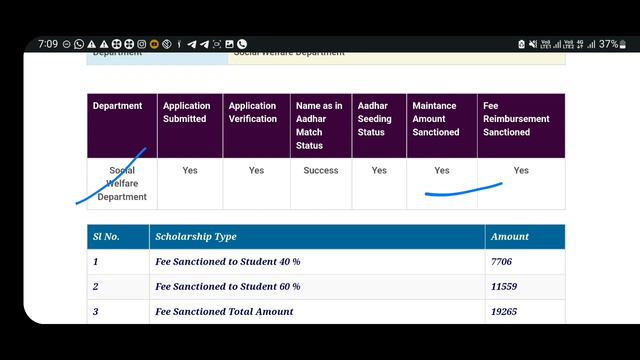The width and height of the screenshot is (640, 360).
Task: Click Maintance Amount Sanctioned header
Action: [x=442, y=126]
